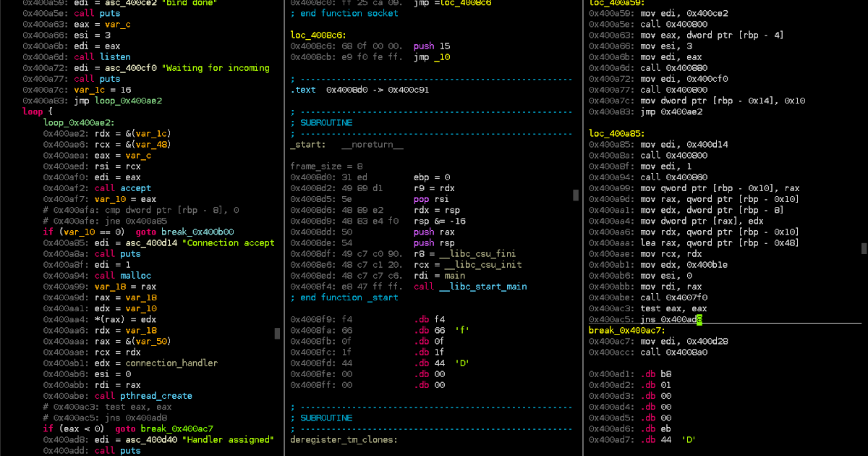868x456 pixels.
Task: Click the 'rcx = &(var_48)' line
Action: (132, 145)
